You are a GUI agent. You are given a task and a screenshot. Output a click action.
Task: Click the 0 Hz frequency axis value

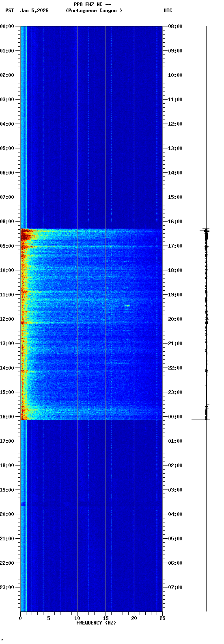(20, 618)
